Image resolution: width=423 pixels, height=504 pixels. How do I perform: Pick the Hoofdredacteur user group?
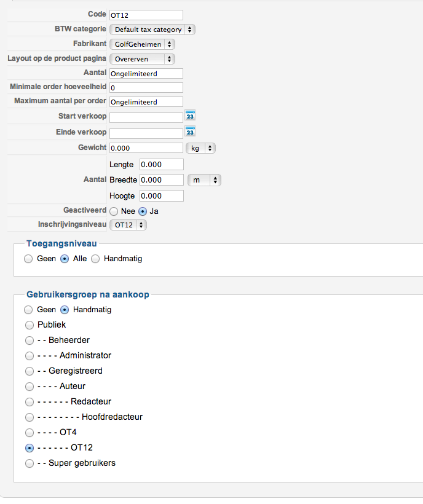(x=30, y=417)
